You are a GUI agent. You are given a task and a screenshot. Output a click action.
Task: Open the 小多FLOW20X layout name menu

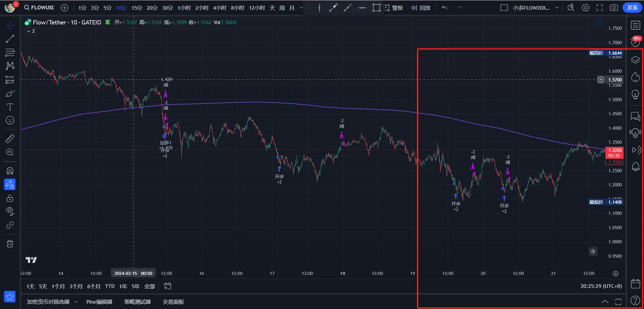tap(531, 8)
